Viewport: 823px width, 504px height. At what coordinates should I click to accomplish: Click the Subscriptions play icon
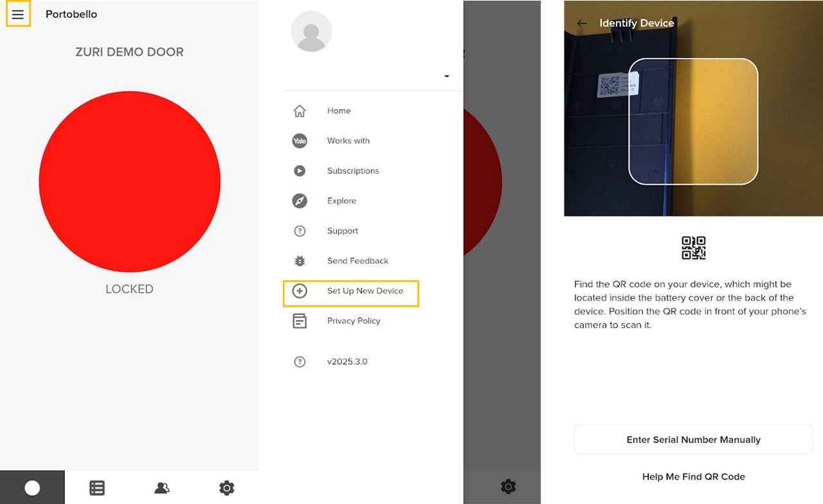300,171
